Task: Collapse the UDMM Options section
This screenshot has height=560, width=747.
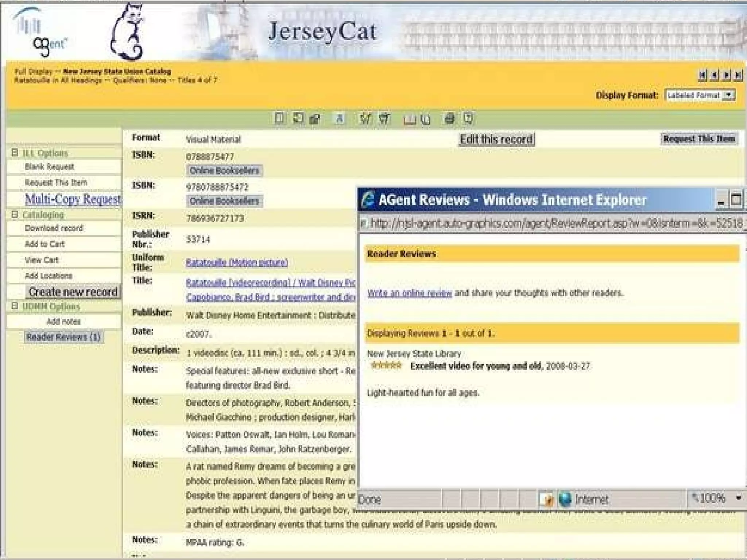Action: (15, 306)
